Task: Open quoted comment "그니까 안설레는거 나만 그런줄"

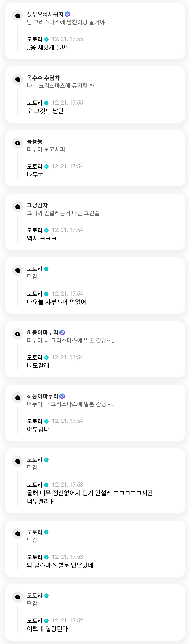Action: tap(63, 213)
